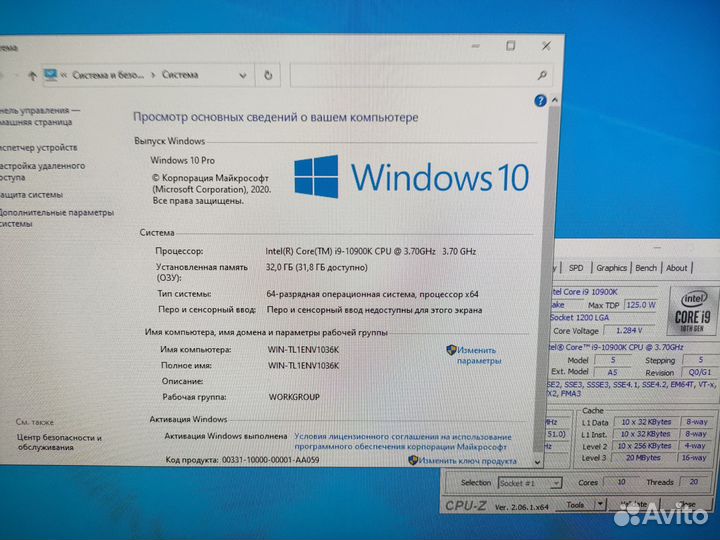
Task: Expand the address bar history dropdown
Action: 243,76
